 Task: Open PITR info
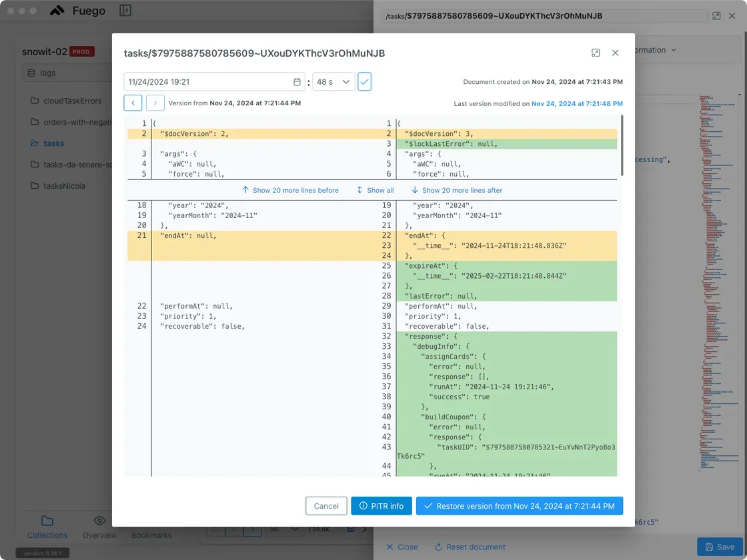point(381,506)
